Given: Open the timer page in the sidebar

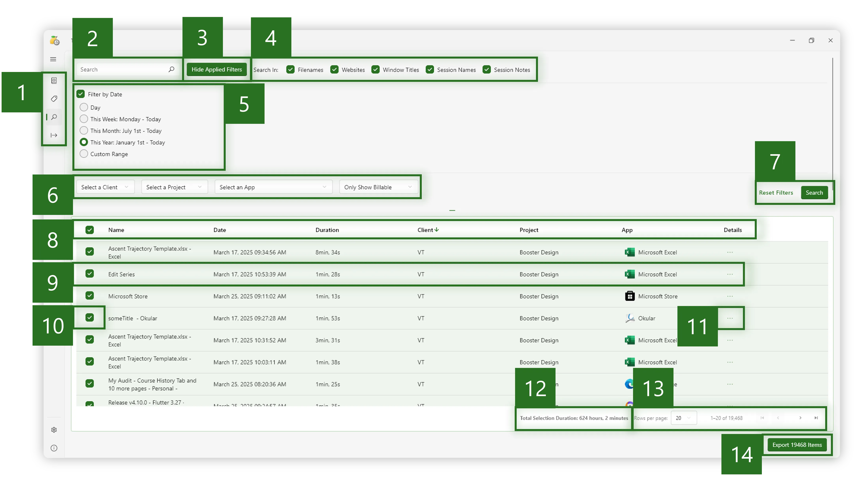Looking at the screenshot, I should coord(54,80).
